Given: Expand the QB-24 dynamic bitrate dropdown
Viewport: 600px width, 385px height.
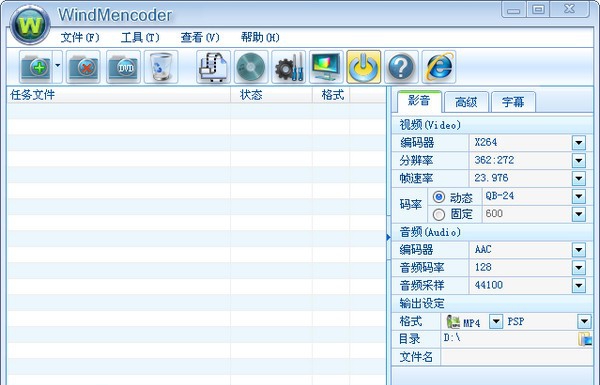Looking at the screenshot, I should click(x=579, y=196).
